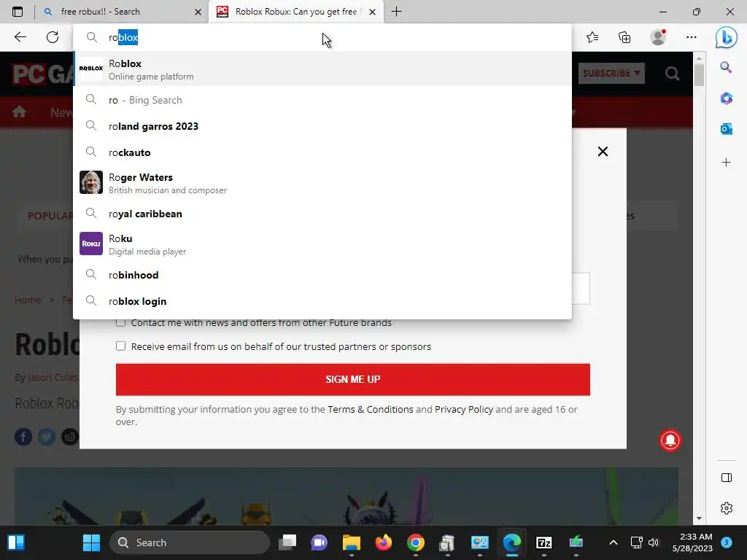747x560 pixels.
Task: Open File Explorer from the taskbar
Action: 352,542
